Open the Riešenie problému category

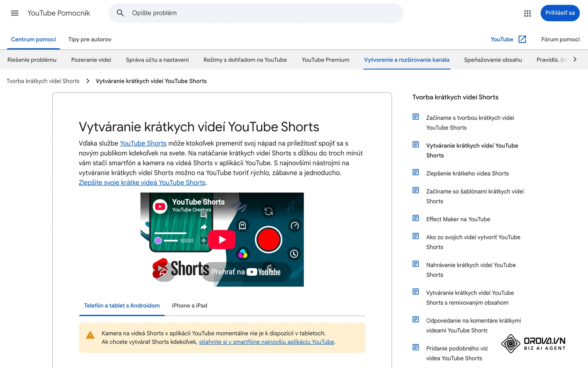click(32, 60)
